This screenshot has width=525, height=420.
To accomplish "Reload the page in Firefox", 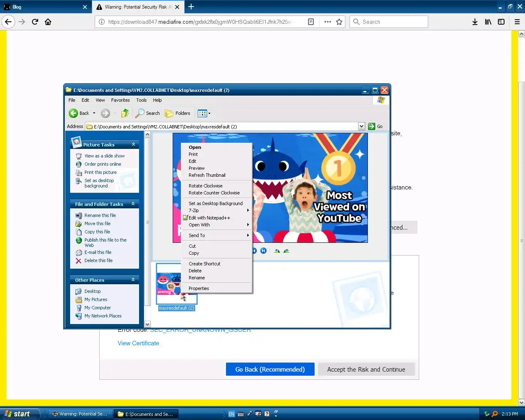I will (35, 22).
